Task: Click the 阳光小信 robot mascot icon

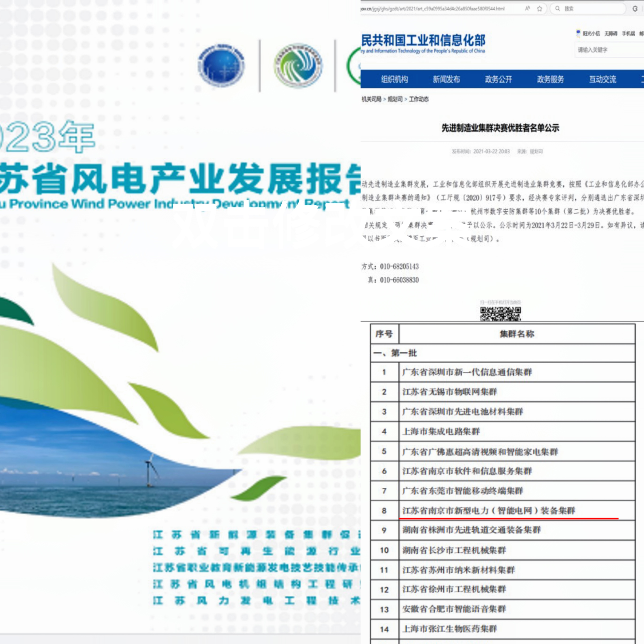Action: click(578, 33)
